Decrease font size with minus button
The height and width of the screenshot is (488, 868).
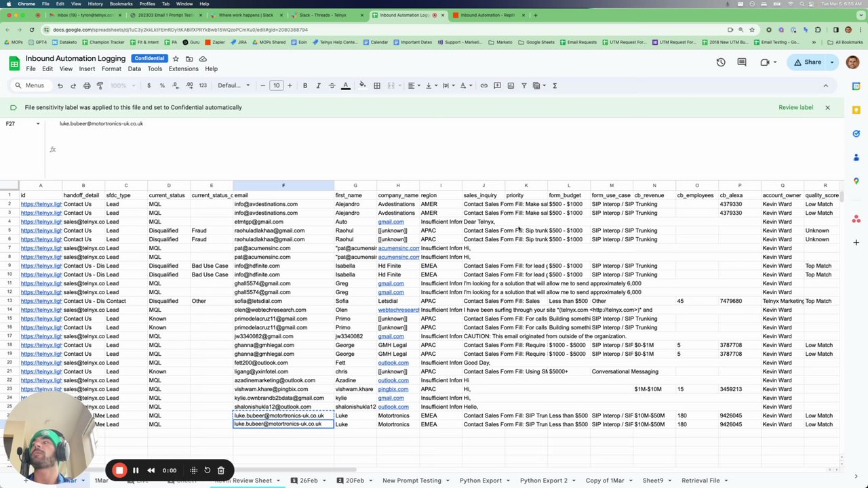(x=263, y=85)
